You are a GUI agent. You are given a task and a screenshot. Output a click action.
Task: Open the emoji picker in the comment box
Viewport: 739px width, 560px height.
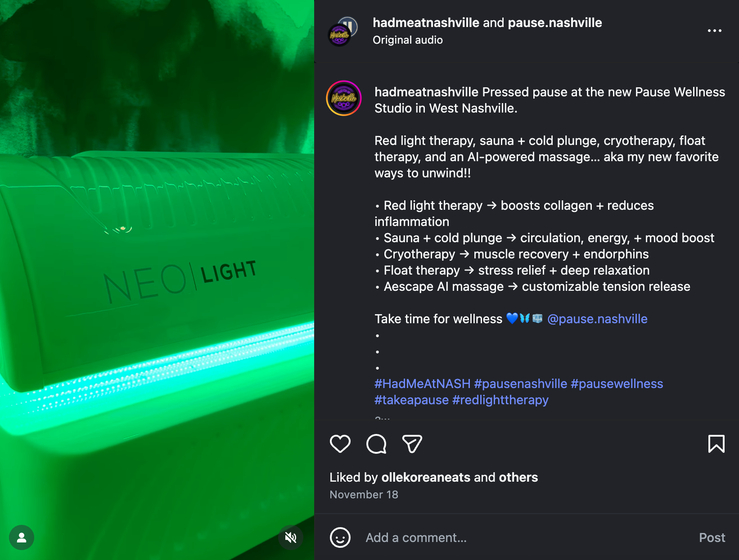click(x=340, y=537)
